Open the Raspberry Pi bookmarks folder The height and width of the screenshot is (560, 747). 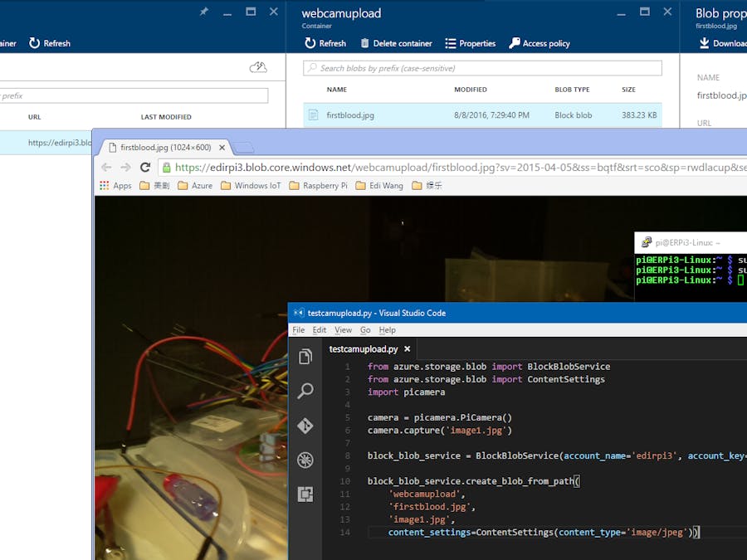(x=319, y=186)
